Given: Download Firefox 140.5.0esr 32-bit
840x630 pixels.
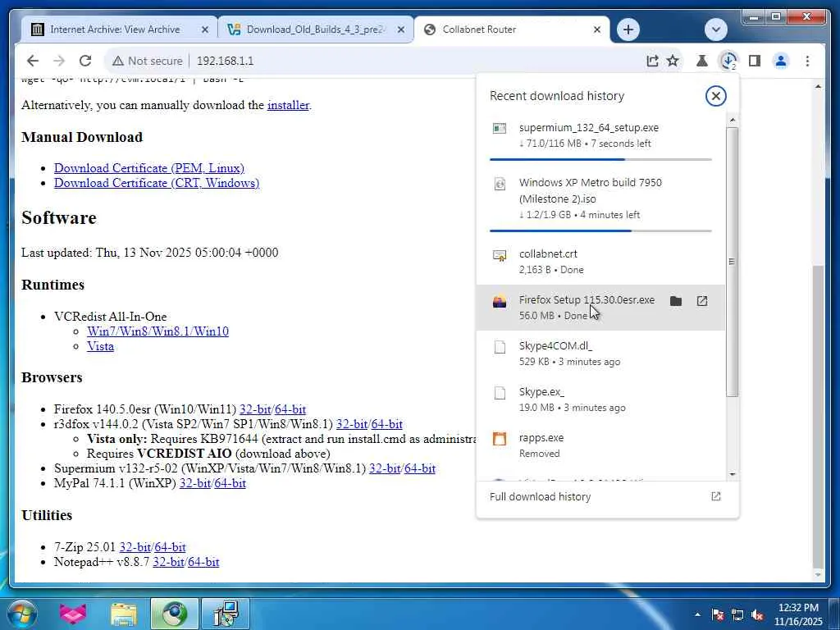Looking at the screenshot, I should coord(255,409).
